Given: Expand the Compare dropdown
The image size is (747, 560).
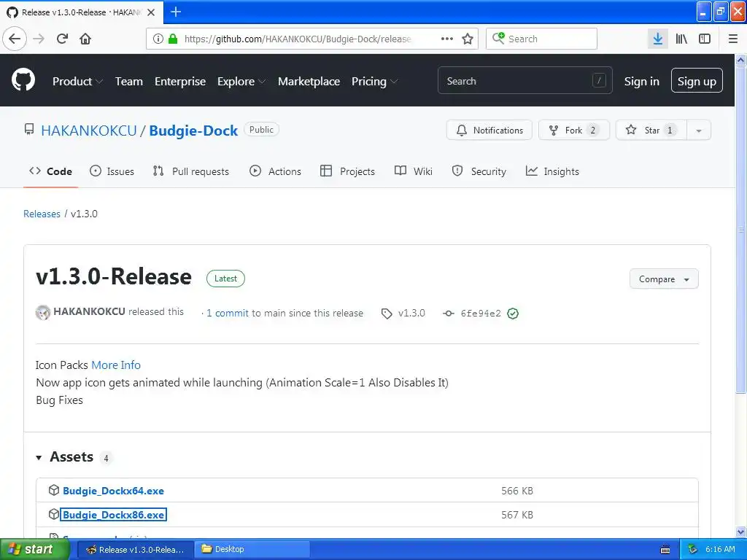Looking at the screenshot, I should 664,279.
